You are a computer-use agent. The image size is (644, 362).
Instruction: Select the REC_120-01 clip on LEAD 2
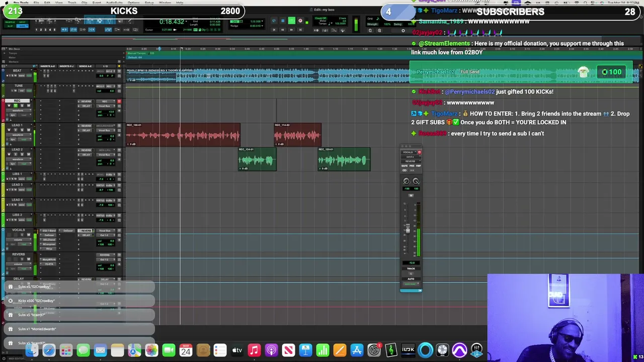[x=344, y=159]
